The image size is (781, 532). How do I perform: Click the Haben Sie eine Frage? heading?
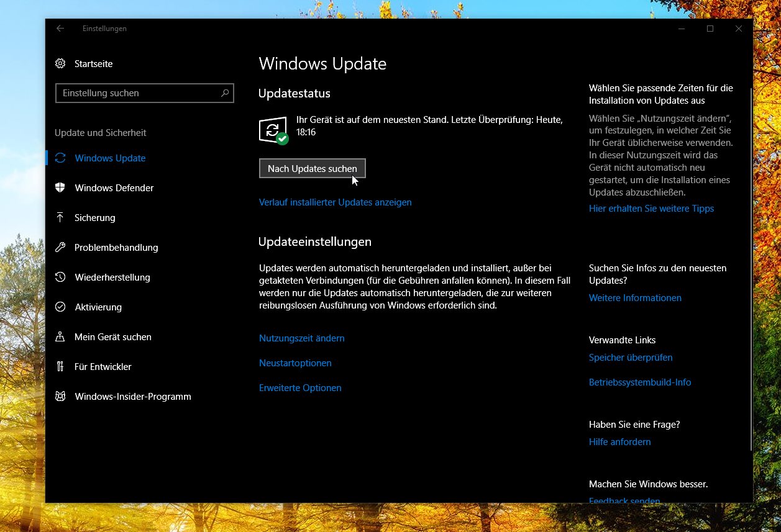click(634, 425)
